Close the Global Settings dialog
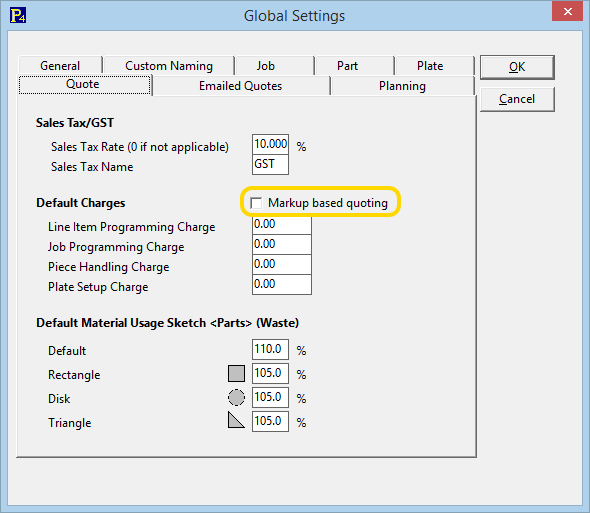The width and height of the screenshot is (590, 513). [x=567, y=11]
